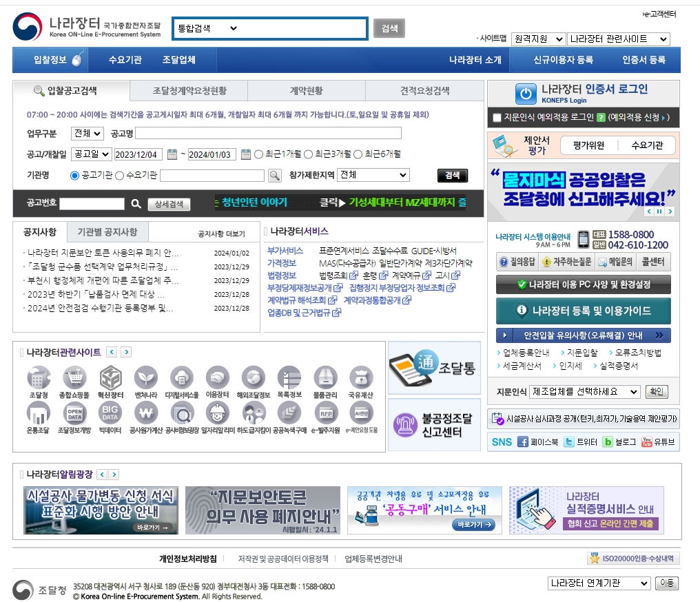Open 나라장터 등록 및 이용가이드

[584, 311]
